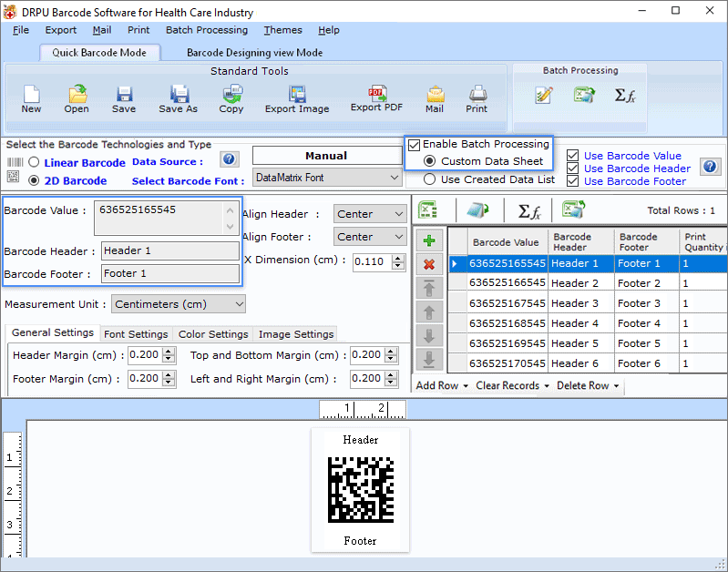Click the help icon beside Use Barcode Header

tap(710, 166)
